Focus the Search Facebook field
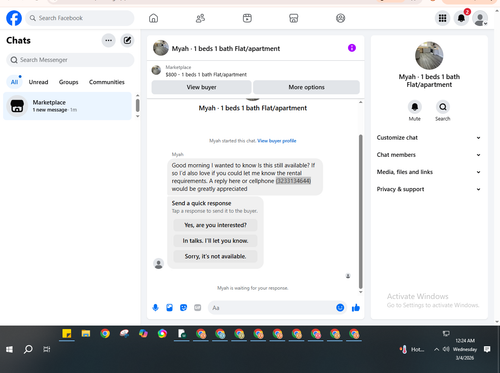 [80, 18]
